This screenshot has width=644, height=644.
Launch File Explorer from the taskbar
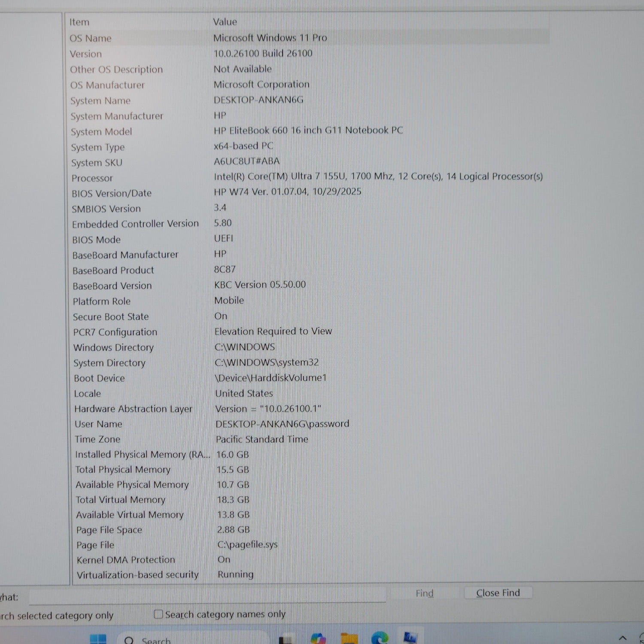coord(349,639)
